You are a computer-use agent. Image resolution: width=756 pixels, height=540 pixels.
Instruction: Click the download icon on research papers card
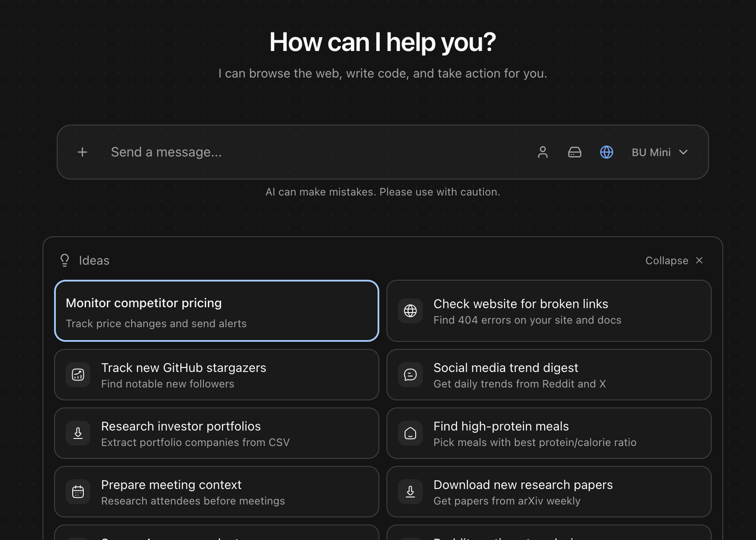[x=410, y=492]
